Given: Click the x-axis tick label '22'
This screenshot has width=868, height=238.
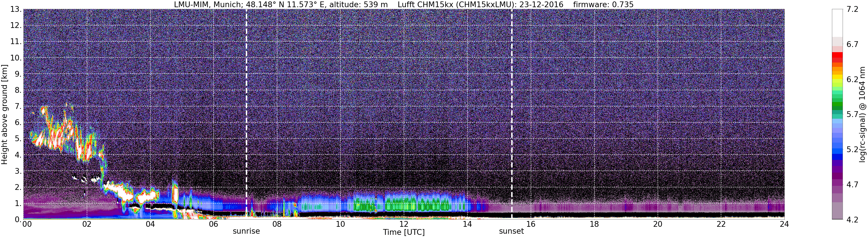Looking at the screenshot, I should click(721, 224).
